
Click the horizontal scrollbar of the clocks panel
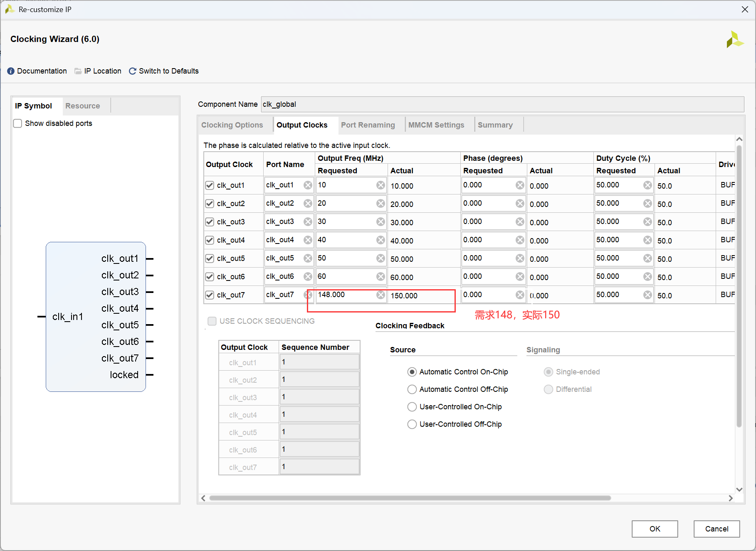pos(410,498)
